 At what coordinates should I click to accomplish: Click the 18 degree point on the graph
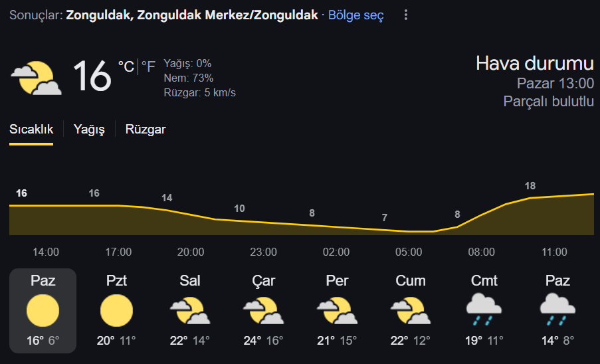pyautogui.click(x=530, y=186)
